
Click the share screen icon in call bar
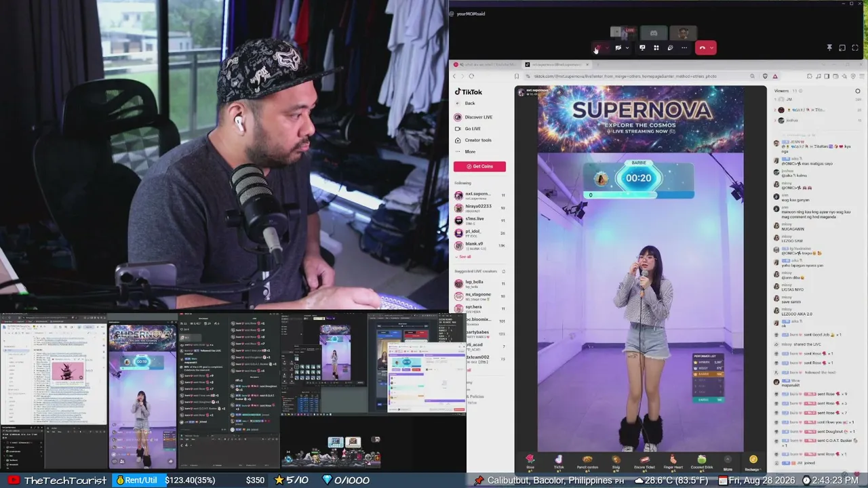click(642, 48)
